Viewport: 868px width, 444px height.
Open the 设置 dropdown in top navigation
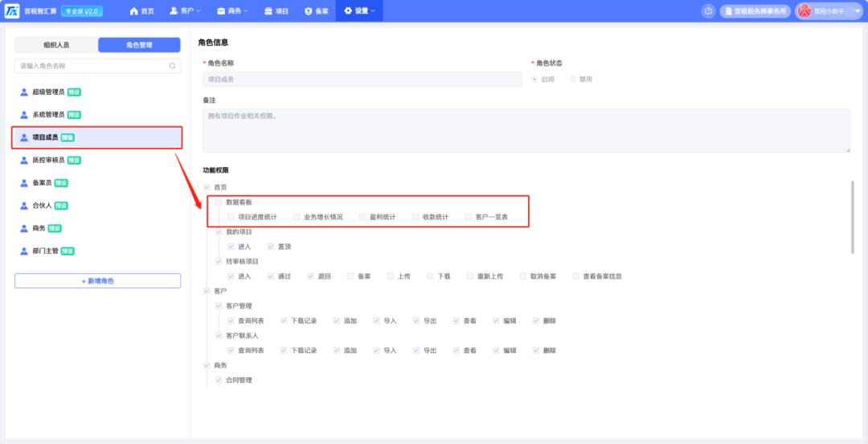[359, 11]
